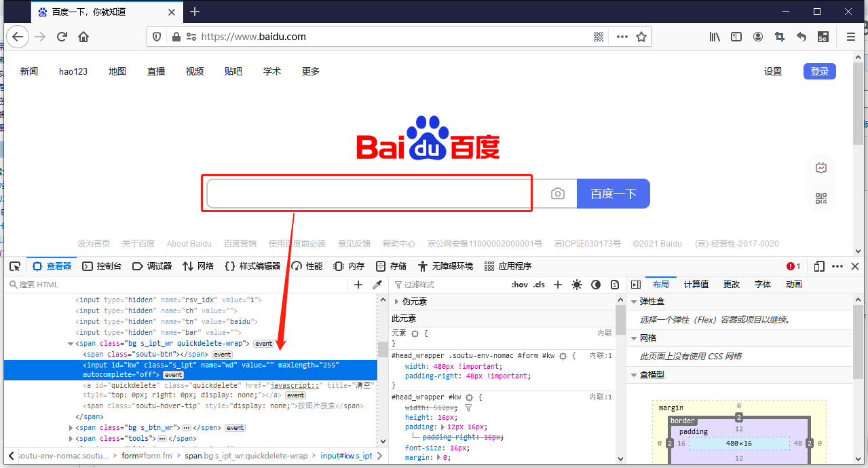Open the 贴吧 link
Screen dimensions: 868x468
coord(233,71)
